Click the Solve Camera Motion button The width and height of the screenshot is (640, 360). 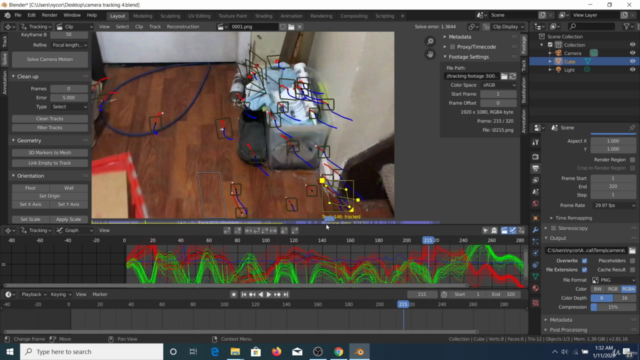pos(49,59)
